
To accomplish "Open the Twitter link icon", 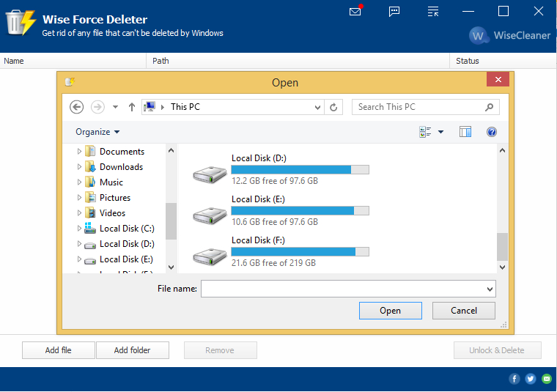I will coord(531,379).
